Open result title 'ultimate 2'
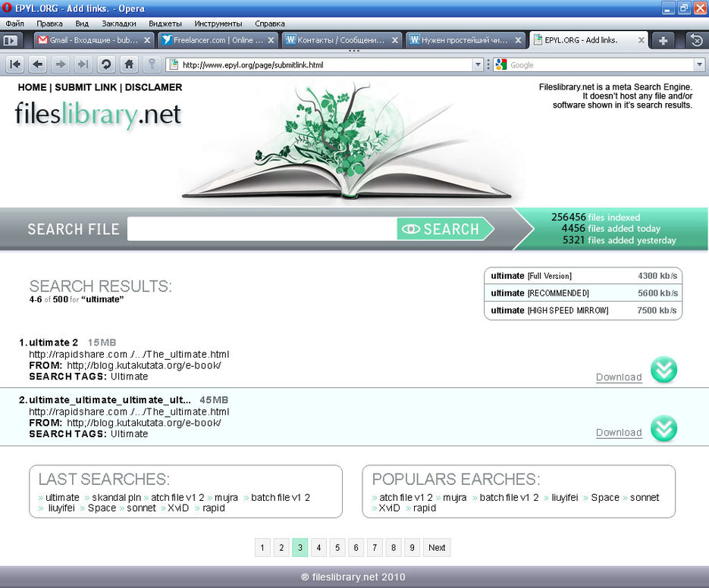 (53, 342)
